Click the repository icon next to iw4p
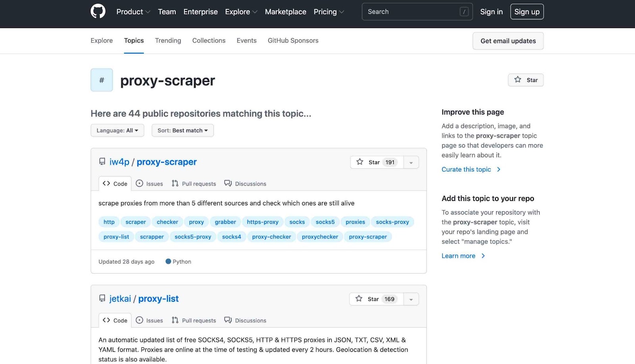Screen dimensions: 635x364 point(102,162)
